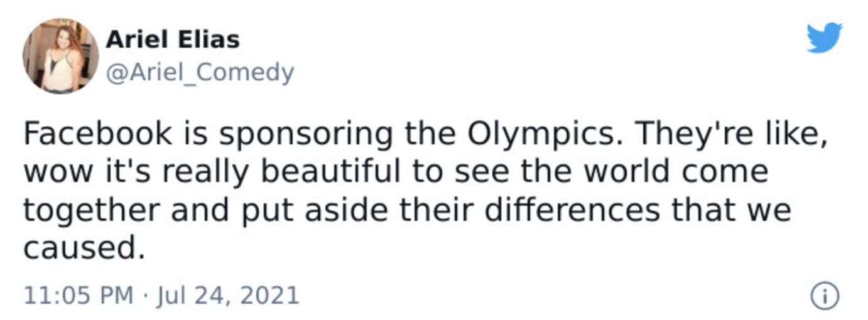This screenshot has width=868, height=320.
Task: Click the display name Ariel Elias
Action: pyautogui.click(x=173, y=40)
